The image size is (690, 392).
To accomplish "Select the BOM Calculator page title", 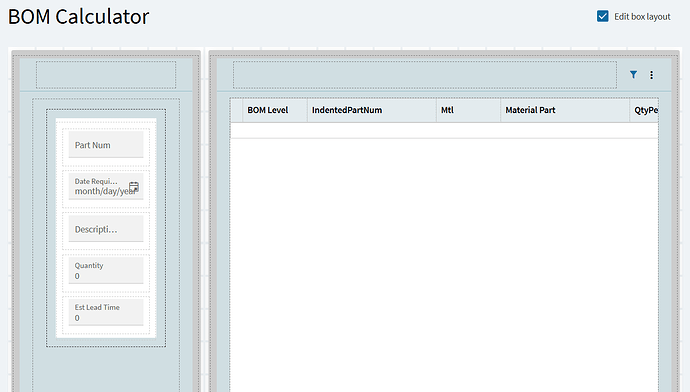I will 79,17.
